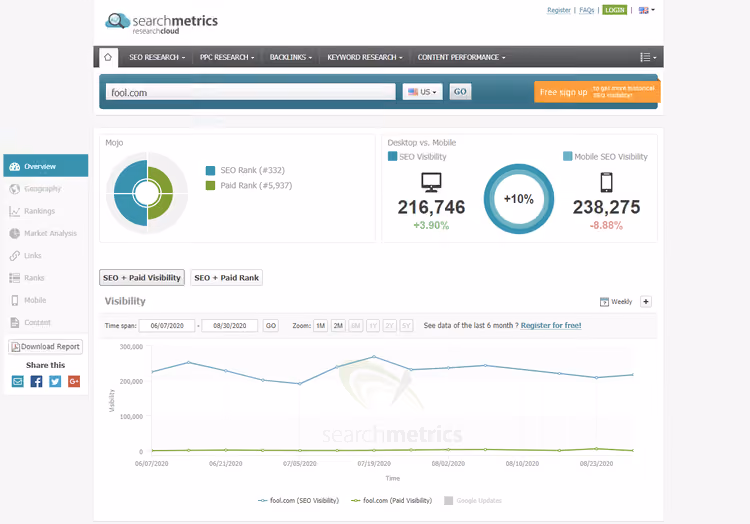Set zoom to 5Y
Image resolution: width=750 pixels, height=524 pixels.
click(406, 326)
